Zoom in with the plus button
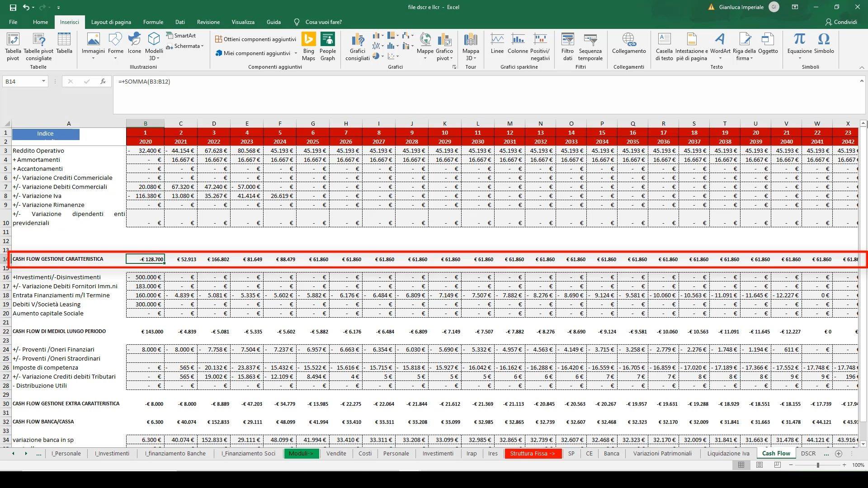The image size is (868, 488). [x=844, y=465]
